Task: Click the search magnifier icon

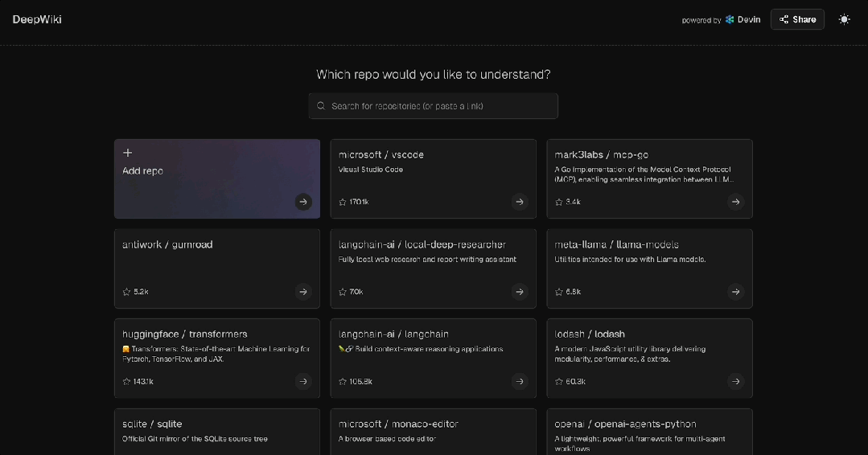Action: coord(320,105)
